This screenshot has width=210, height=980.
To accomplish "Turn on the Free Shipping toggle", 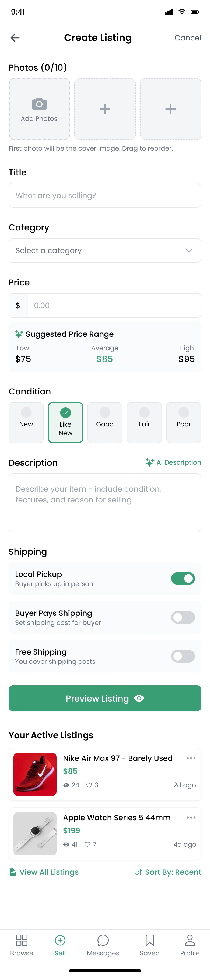I will pyautogui.click(x=183, y=656).
